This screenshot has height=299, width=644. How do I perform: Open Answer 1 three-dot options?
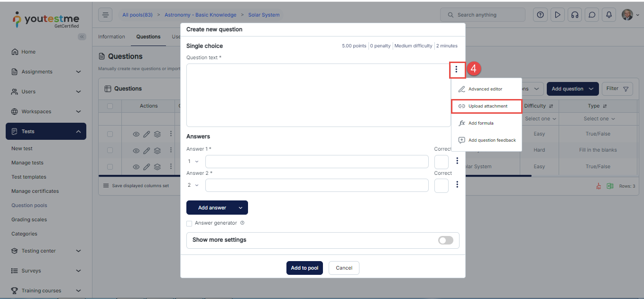click(457, 161)
